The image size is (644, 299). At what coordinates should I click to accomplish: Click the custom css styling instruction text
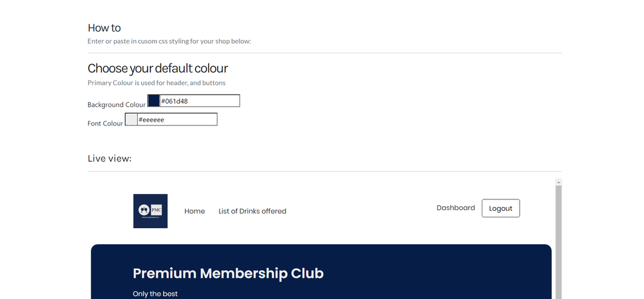(169, 41)
